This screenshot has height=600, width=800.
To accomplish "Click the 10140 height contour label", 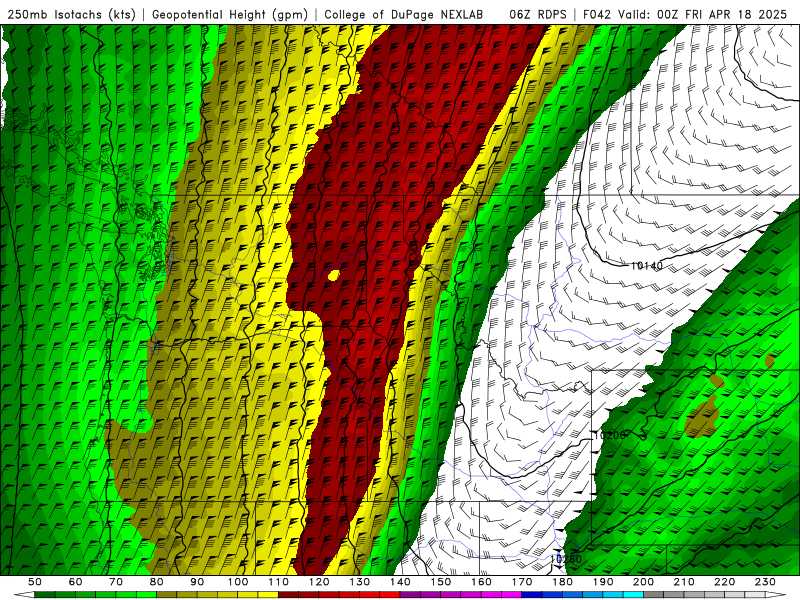I will pos(646,265).
